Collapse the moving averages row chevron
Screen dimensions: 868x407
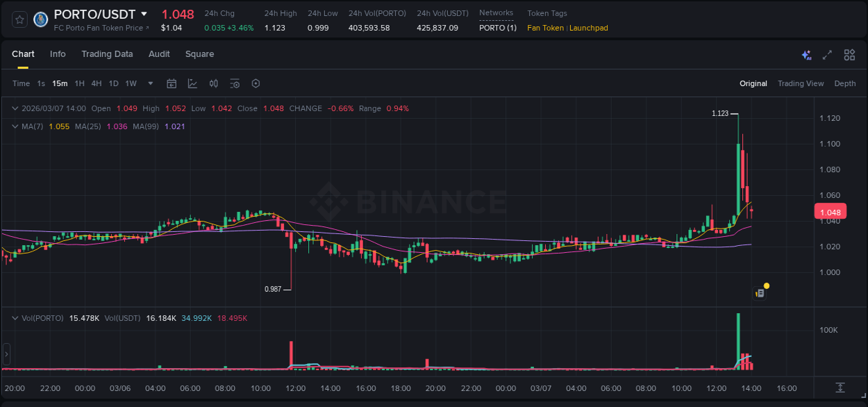(x=15, y=126)
